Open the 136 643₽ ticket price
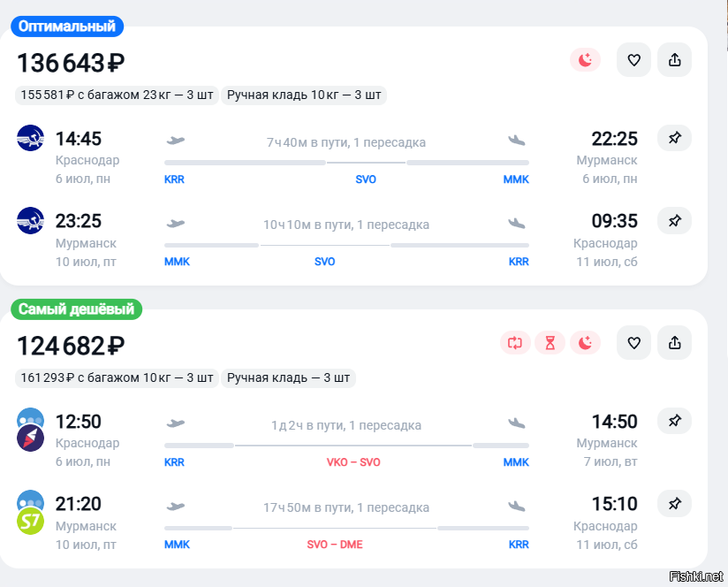728x587 pixels. click(71, 64)
